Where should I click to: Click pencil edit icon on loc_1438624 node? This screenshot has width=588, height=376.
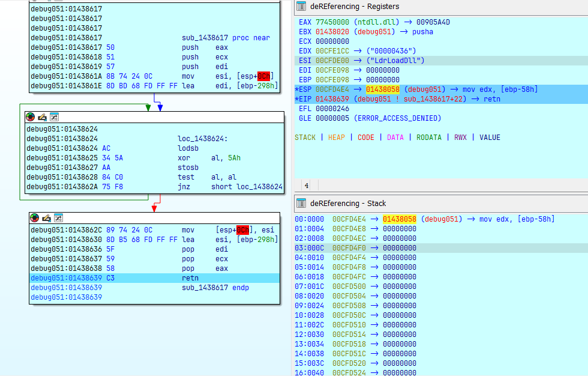pyautogui.click(x=42, y=117)
